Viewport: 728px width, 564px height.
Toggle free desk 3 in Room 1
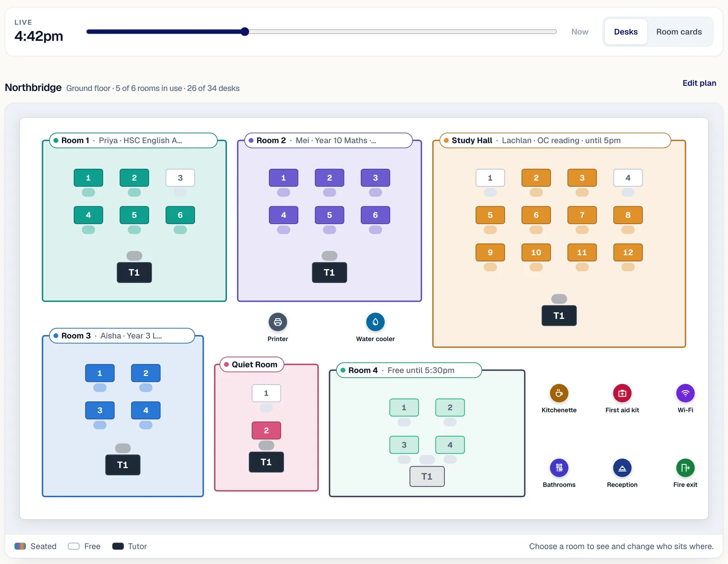(180, 178)
